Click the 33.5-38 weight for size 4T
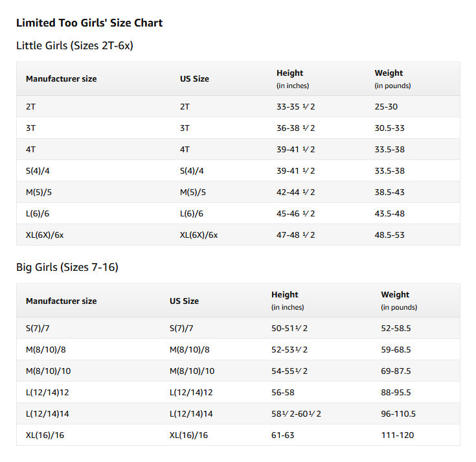The width and height of the screenshot is (476, 462). 389,150
